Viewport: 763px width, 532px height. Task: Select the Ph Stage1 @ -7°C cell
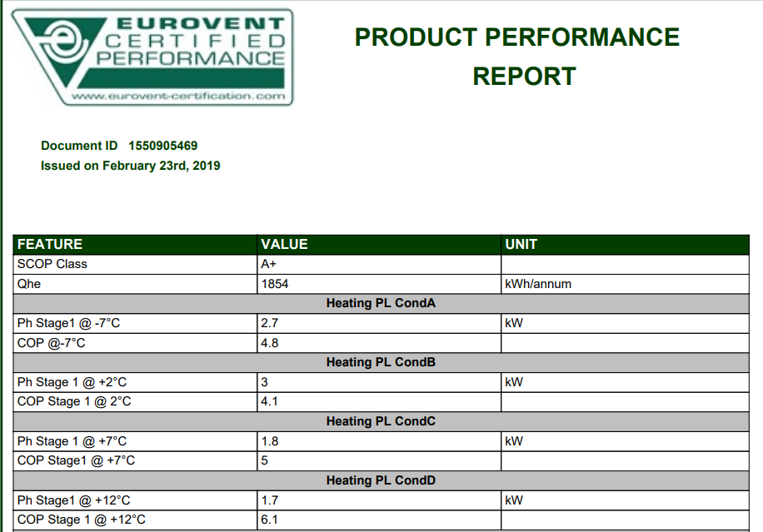click(x=135, y=323)
